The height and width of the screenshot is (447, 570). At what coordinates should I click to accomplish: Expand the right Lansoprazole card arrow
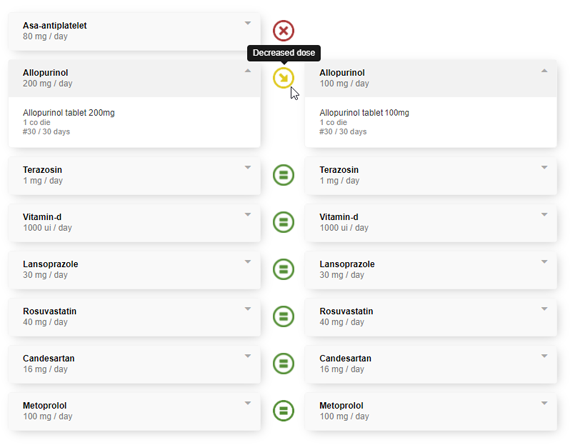(x=544, y=262)
